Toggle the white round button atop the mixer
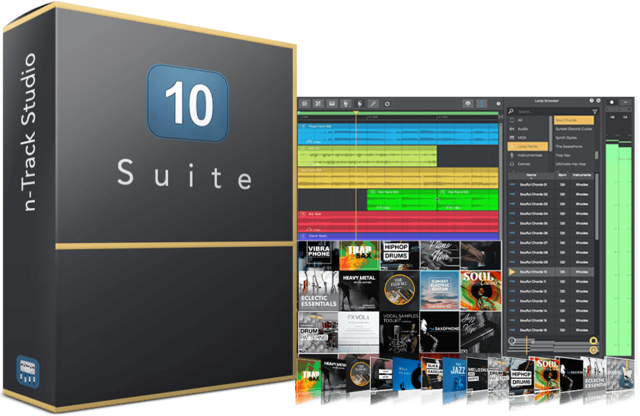640x416 pixels. point(611,102)
